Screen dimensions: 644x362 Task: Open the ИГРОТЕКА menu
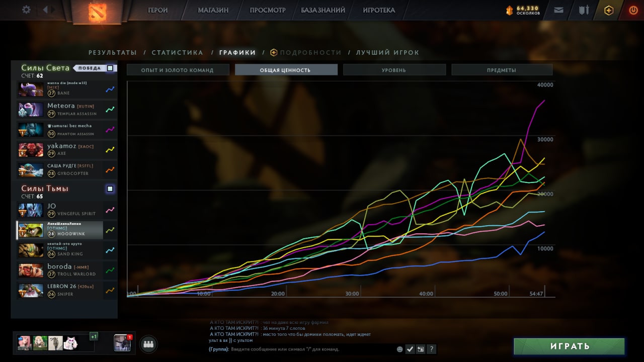tap(379, 10)
